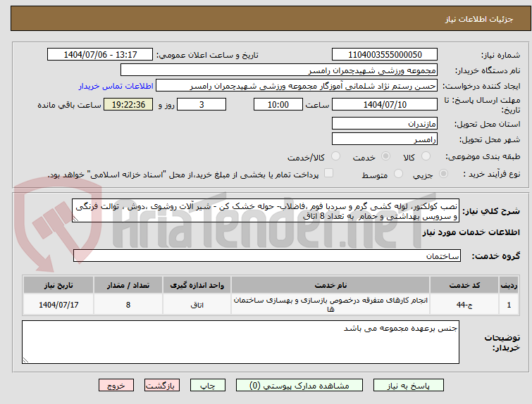The height and width of the screenshot is (404, 532).
Task: Click the جزئیات اطلاعات نیاز page header
Action: click(479, 19)
